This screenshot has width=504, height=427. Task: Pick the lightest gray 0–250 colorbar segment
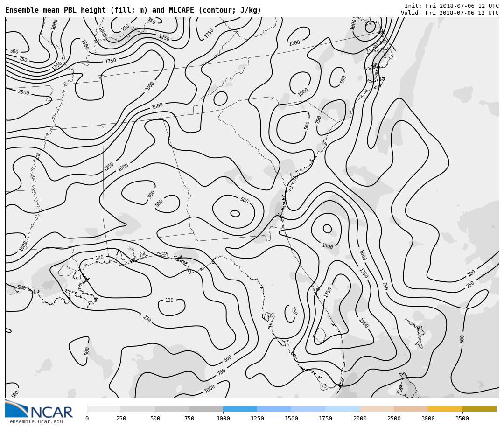pyautogui.click(x=104, y=409)
